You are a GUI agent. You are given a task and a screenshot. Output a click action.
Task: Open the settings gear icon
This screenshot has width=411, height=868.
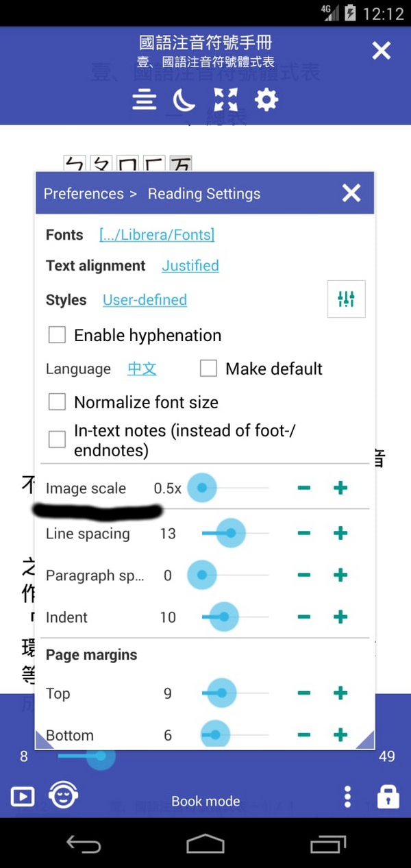tap(266, 101)
